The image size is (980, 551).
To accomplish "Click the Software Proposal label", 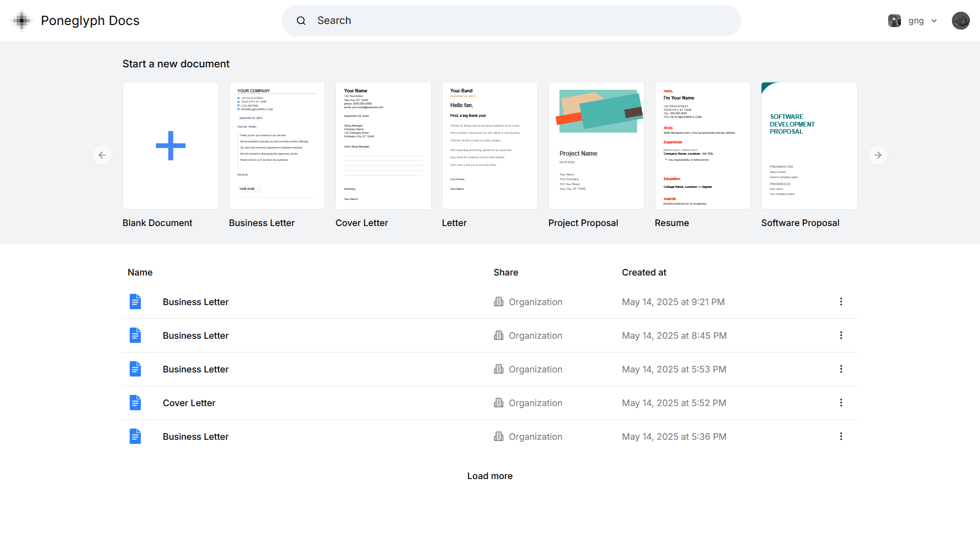I will click(800, 223).
